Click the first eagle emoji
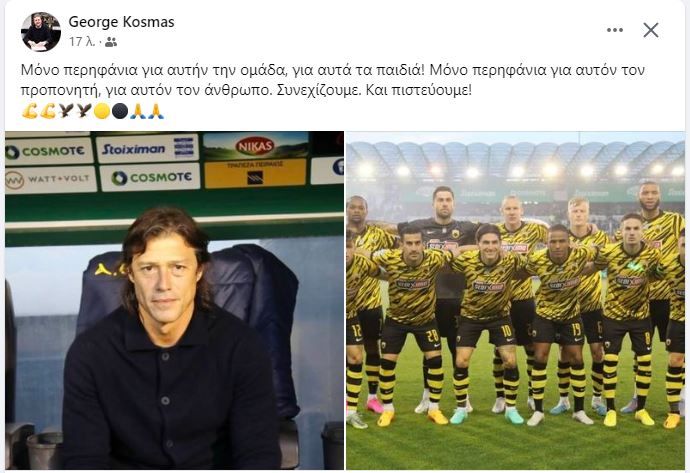 pyautogui.click(x=66, y=111)
